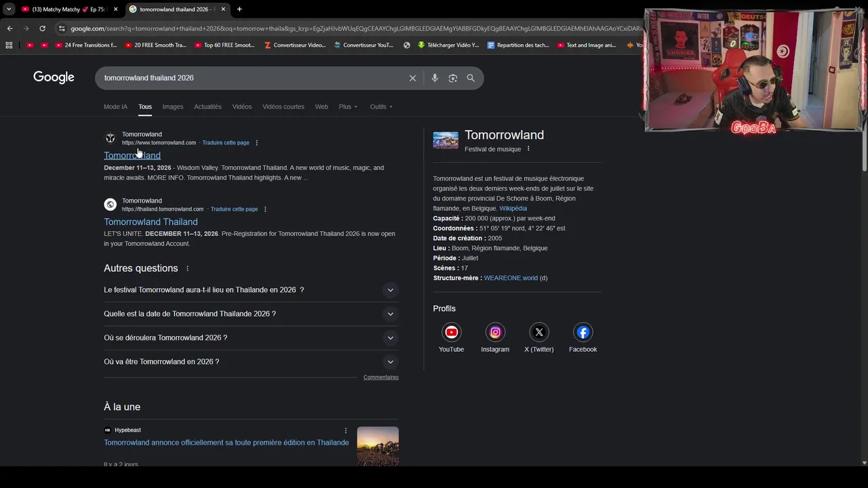Click the magnifying glass search button
This screenshot has width=868, height=488.
click(x=471, y=78)
